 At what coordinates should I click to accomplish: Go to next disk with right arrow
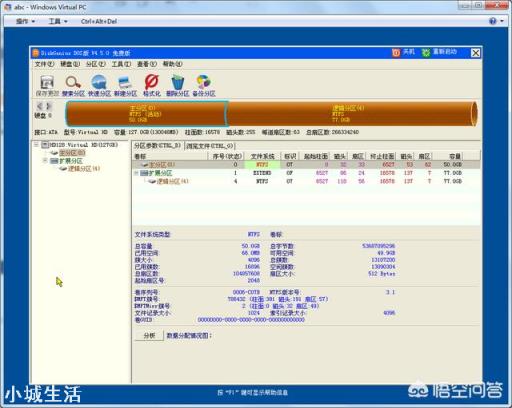coord(49,106)
